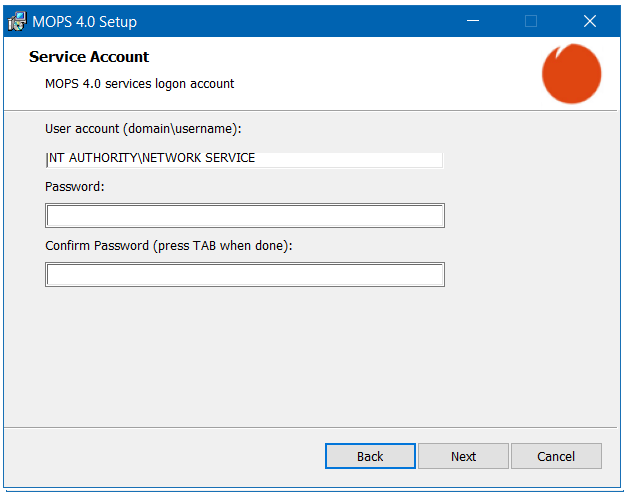This screenshot has height=493, width=628.
Task: Cancel the MOPS setup wizard
Action: [x=556, y=456]
